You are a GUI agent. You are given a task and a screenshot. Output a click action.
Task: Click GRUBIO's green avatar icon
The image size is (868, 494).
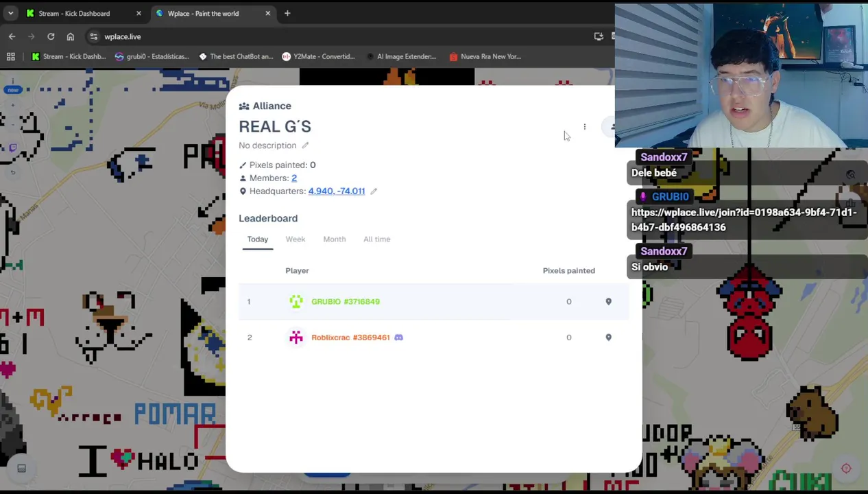(296, 302)
